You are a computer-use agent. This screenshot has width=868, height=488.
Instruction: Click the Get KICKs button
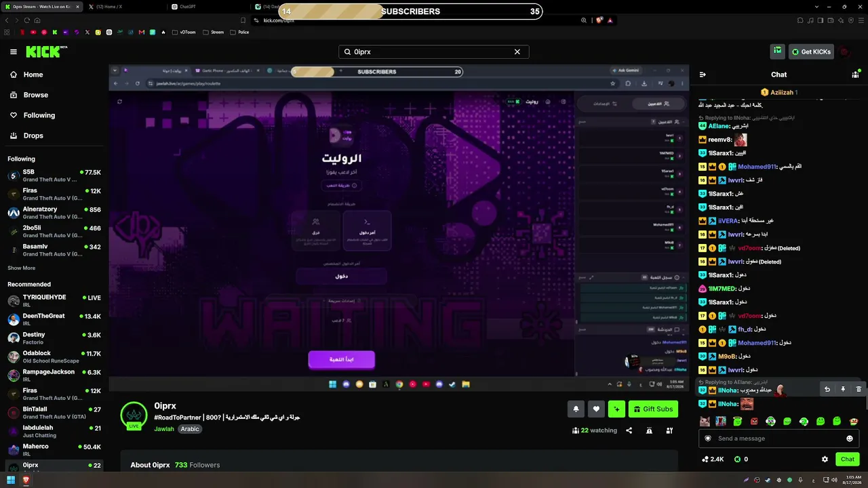click(x=810, y=52)
